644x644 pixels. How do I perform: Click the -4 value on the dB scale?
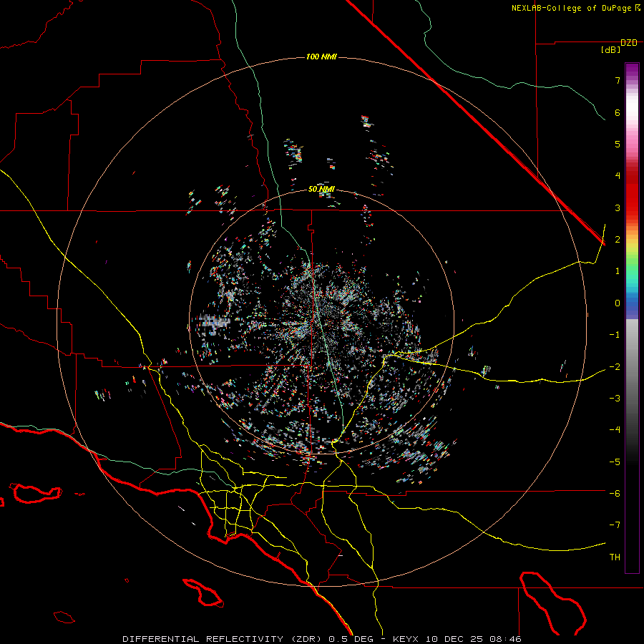pyautogui.click(x=615, y=429)
